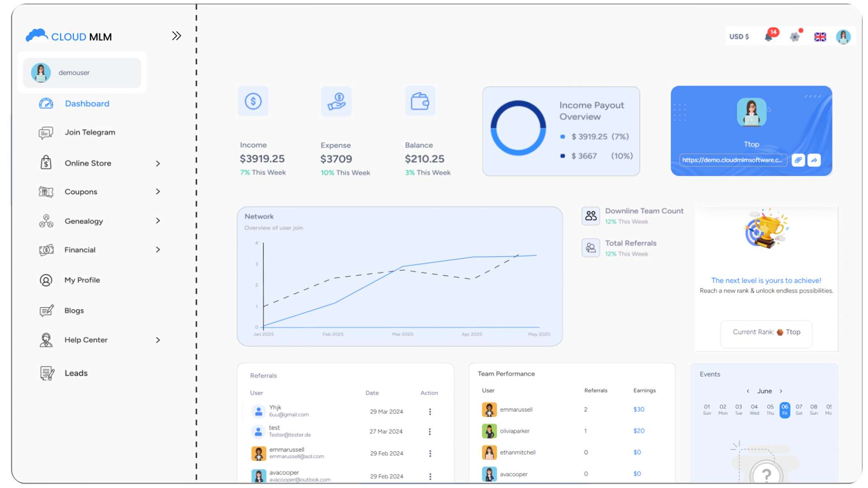Go to next month in Events calendar

[x=781, y=391]
